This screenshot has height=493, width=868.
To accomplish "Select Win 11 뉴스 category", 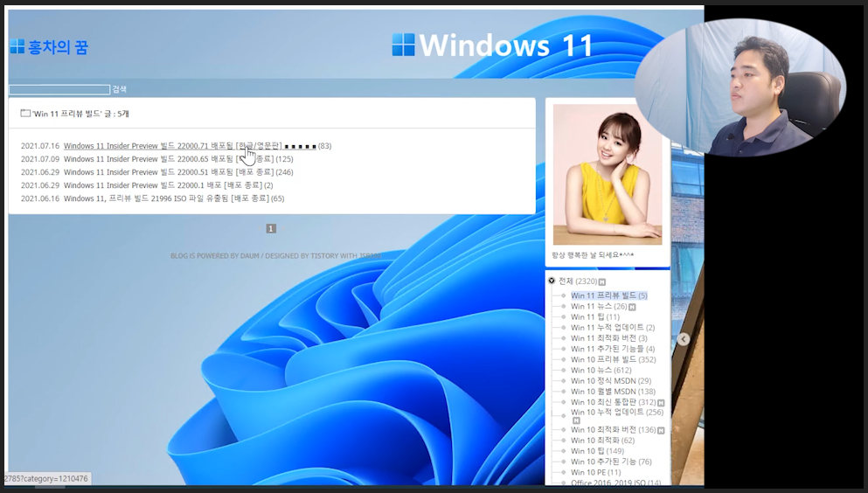I will [x=599, y=306].
